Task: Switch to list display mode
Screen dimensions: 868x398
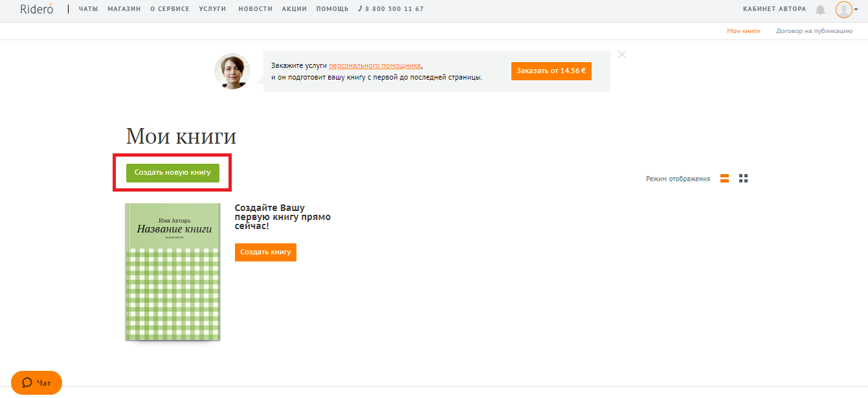Action: [725, 179]
